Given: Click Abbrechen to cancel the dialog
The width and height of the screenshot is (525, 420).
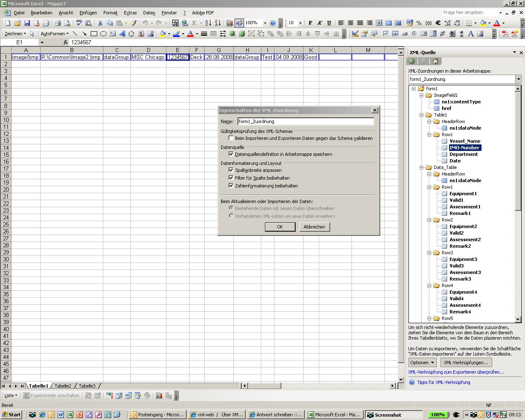Looking at the screenshot, I should click(x=315, y=227).
